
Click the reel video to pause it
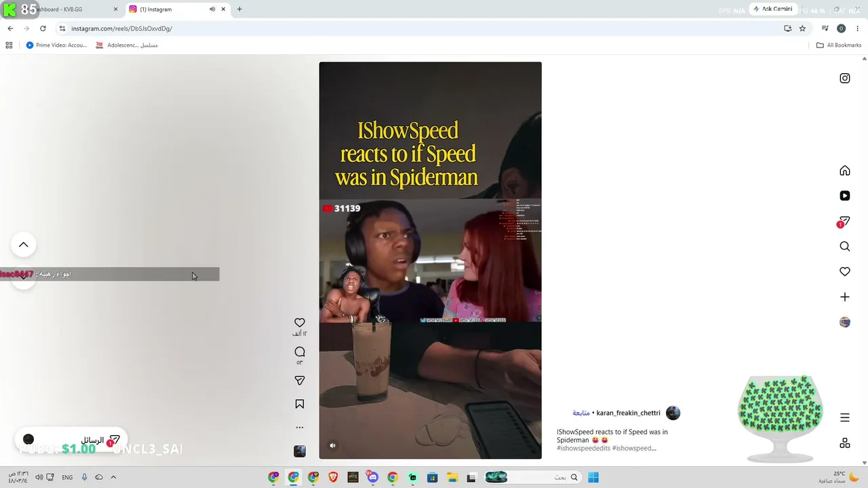point(431,260)
